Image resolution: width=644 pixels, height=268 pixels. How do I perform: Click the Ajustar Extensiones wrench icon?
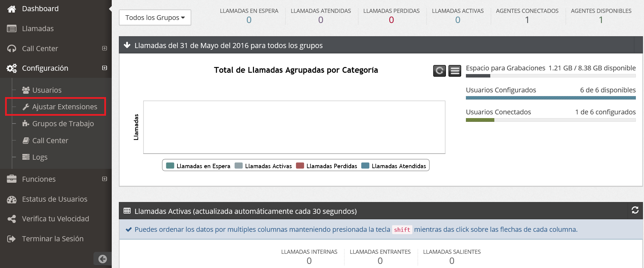click(x=26, y=107)
